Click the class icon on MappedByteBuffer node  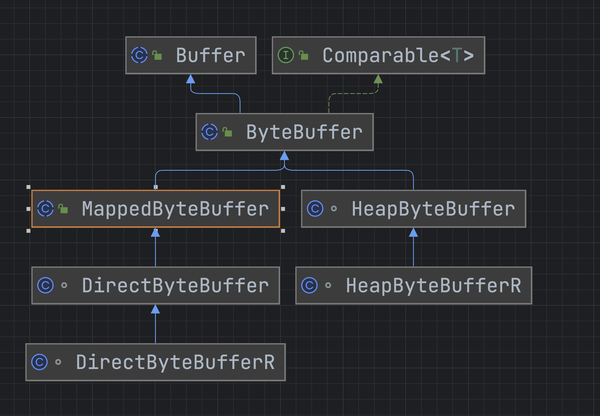pyautogui.click(x=45, y=209)
